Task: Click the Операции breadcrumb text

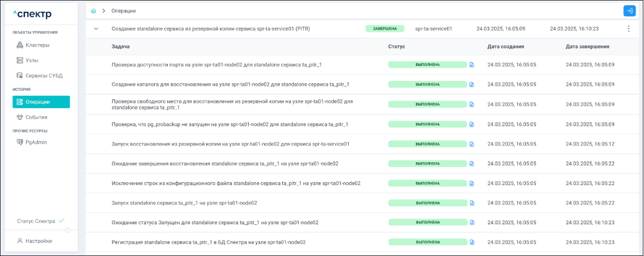Action: (x=123, y=11)
